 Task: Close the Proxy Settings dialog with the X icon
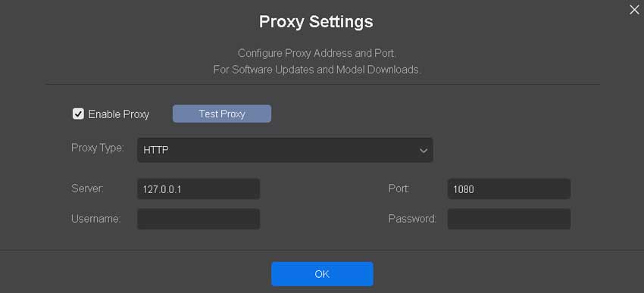[634, 10]
